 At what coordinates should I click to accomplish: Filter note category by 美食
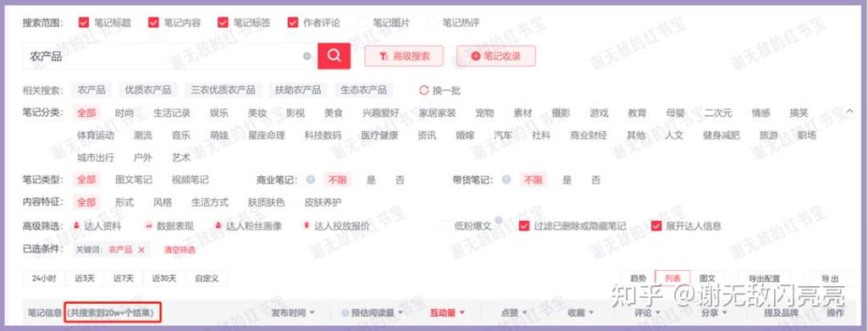[x=334, y=113]
